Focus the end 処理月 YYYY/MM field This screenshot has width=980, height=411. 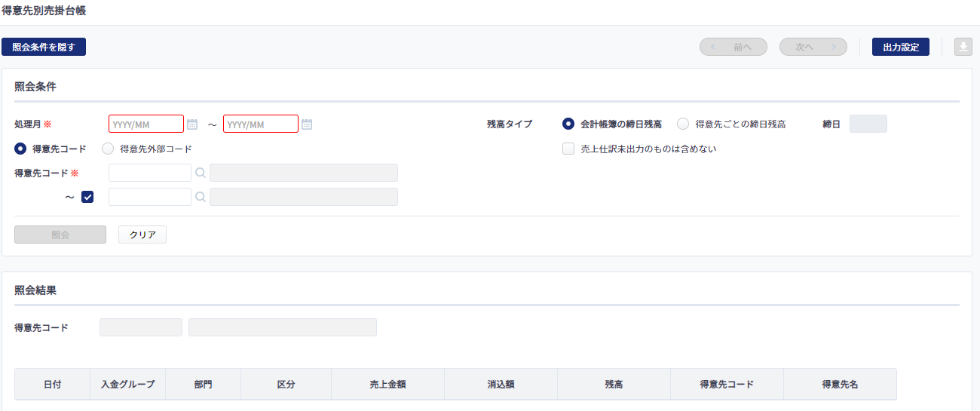click(261, 124)
